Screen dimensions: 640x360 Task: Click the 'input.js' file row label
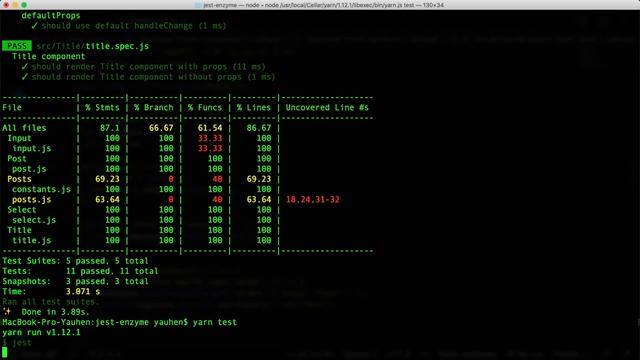(31, 148)
